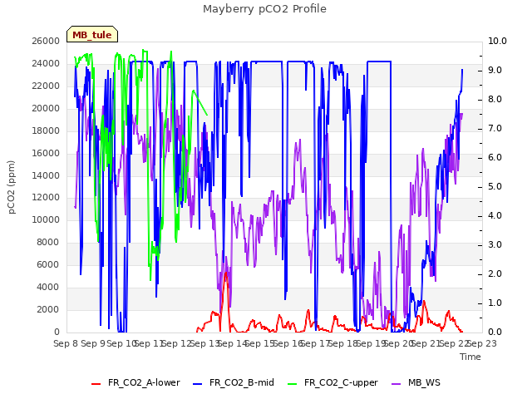This screenshot has height=399, width=532.
Task: Click the Sep 14 date tick label
Action: pos(232,343)
